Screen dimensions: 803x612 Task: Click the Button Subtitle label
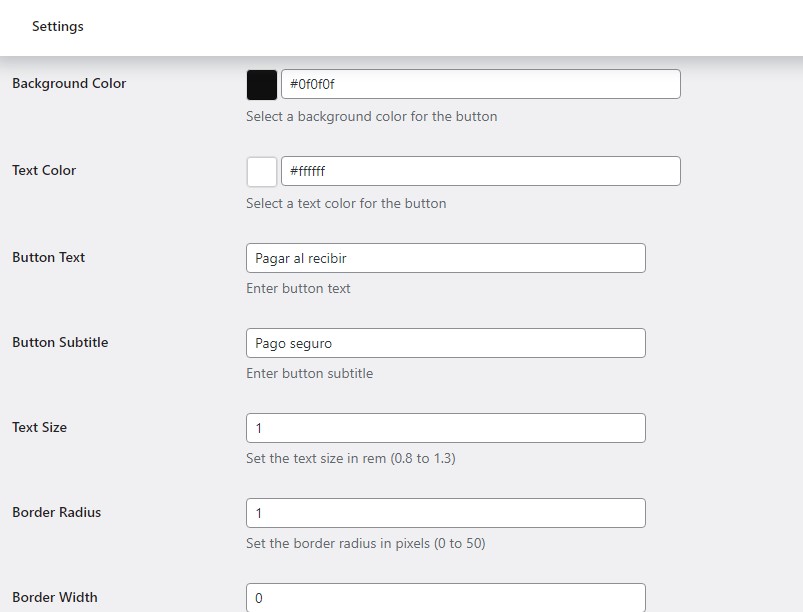point(60,343)
